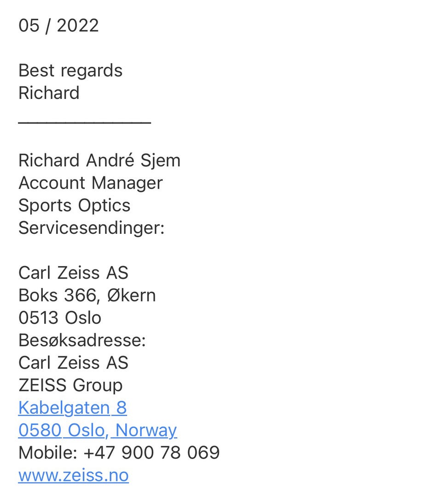Click the Richard sign-off under Best regards

tap(49, 93)
